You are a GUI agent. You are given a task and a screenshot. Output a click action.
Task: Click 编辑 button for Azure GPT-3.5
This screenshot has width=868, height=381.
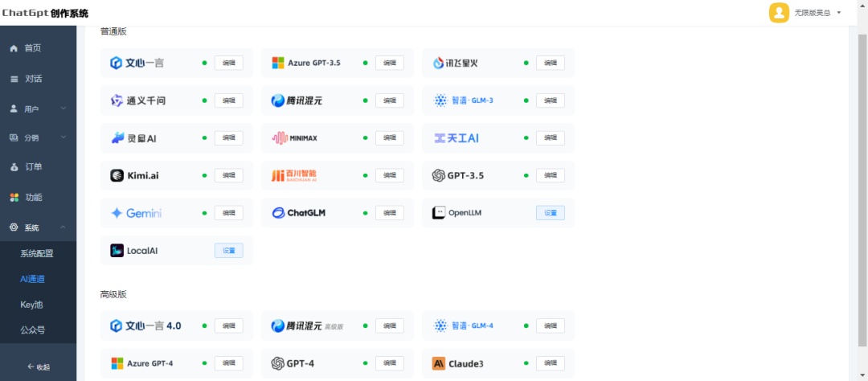390,63
